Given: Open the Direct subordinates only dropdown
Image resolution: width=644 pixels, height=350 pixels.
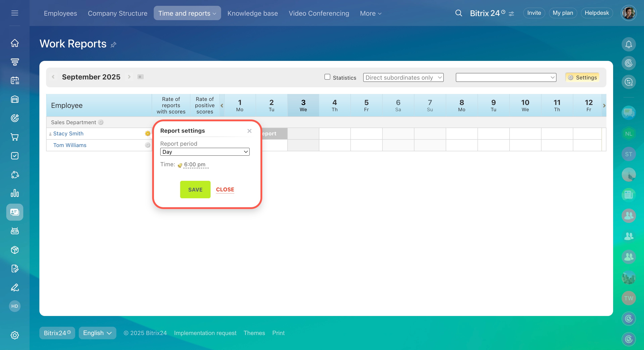Looking at the screenshot, I should click(x=403, y=77).
